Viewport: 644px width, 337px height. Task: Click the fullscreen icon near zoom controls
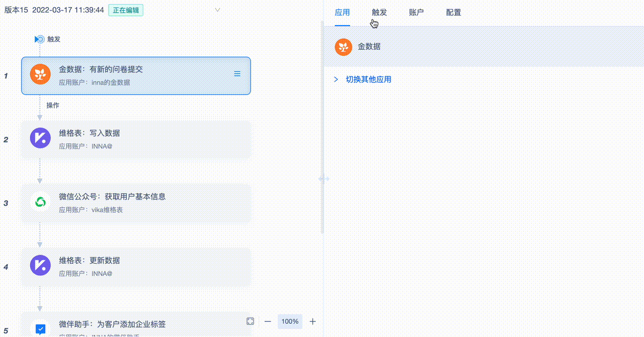250,321
